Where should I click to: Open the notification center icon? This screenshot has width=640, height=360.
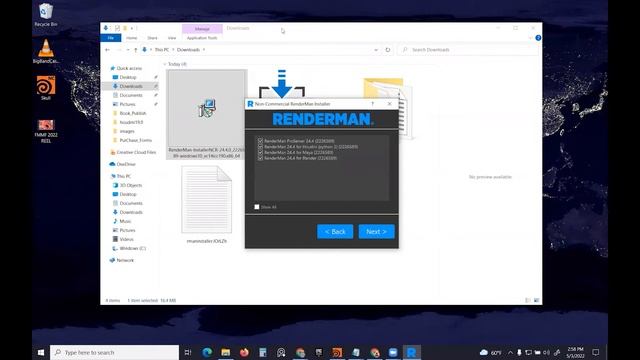596,352
